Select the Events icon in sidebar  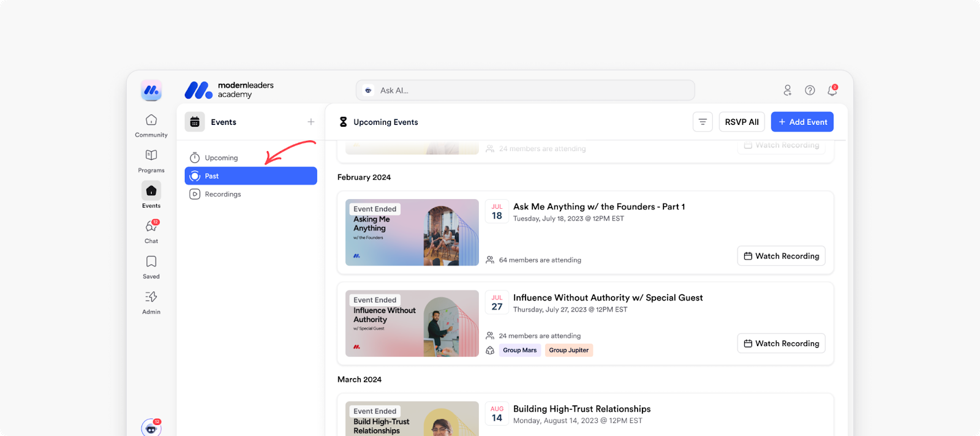pos(151,191)
